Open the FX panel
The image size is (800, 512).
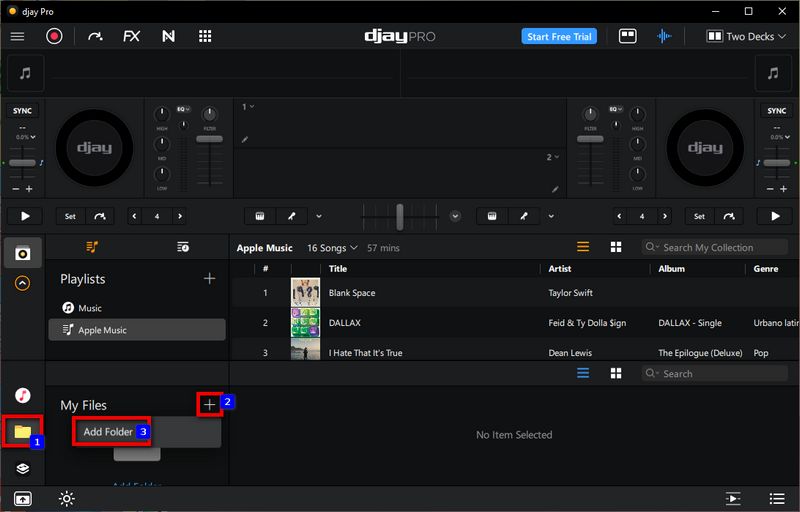132,36
